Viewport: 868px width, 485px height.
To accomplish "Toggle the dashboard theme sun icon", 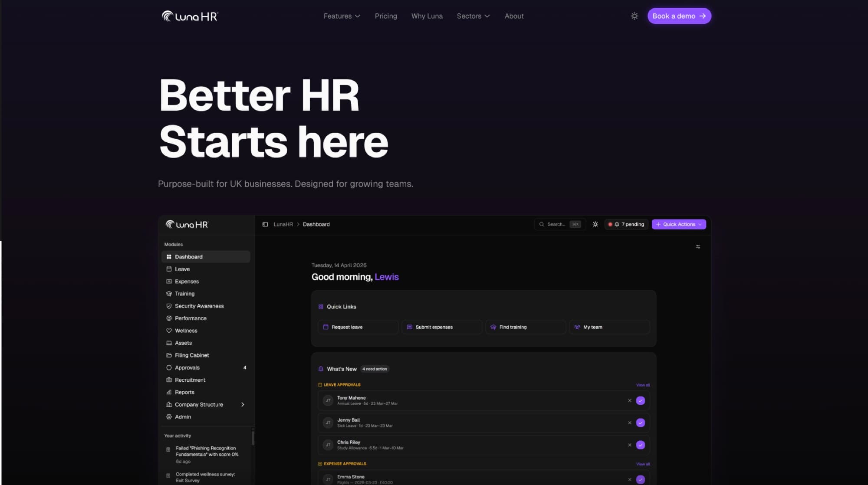I will tap(595, 224).
